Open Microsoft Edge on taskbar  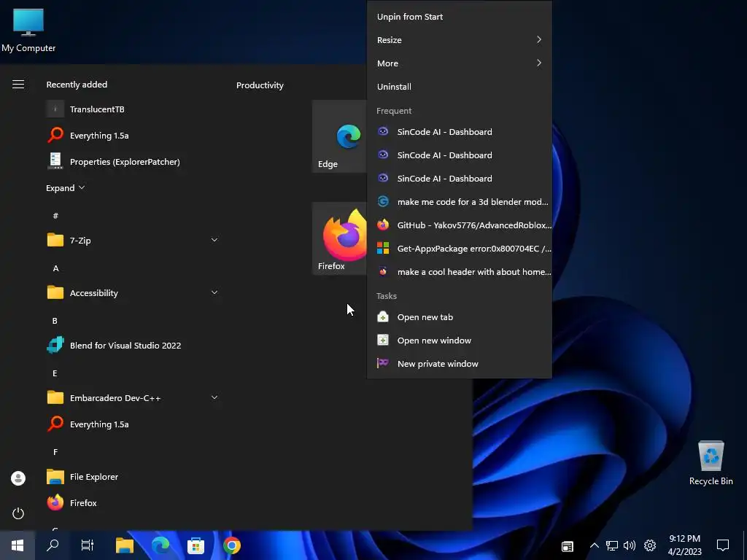pyautogui.click(x=160, y=545)
